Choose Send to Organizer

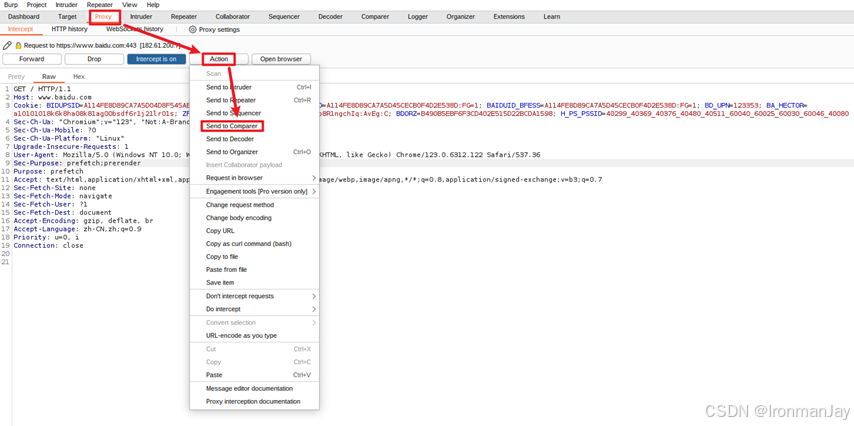[x=254, y=152]
